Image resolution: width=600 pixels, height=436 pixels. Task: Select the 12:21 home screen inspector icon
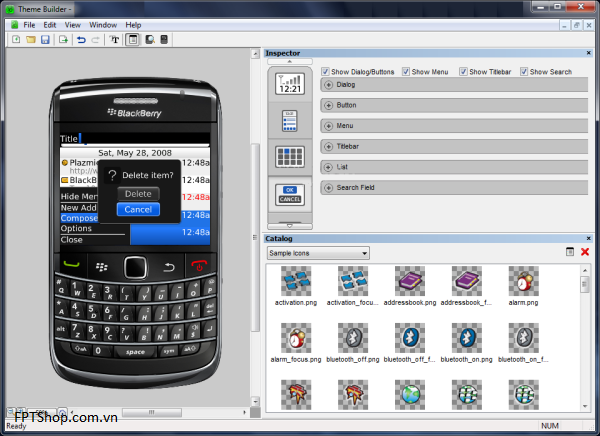coord(290,84)
